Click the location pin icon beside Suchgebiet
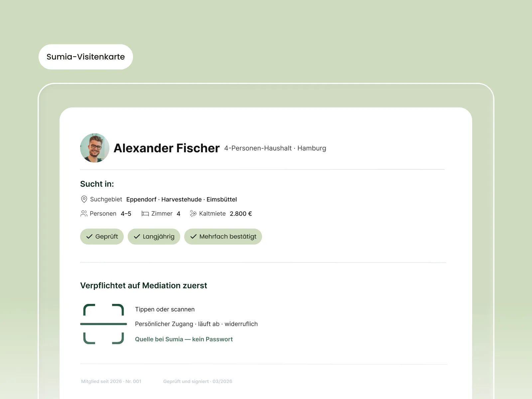The image size is (532, 399). coord(84,199)
